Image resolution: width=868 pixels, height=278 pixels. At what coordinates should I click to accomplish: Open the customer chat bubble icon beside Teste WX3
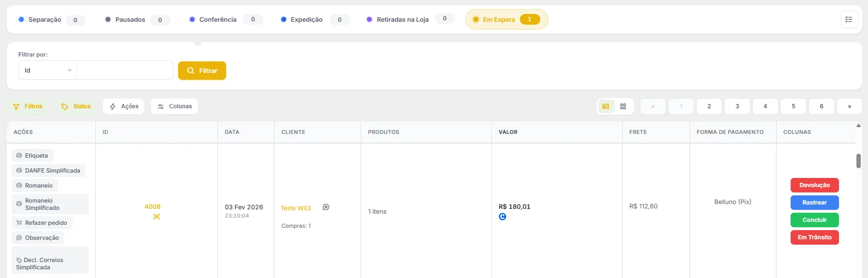pyautogui.click(x=326, y=207)
